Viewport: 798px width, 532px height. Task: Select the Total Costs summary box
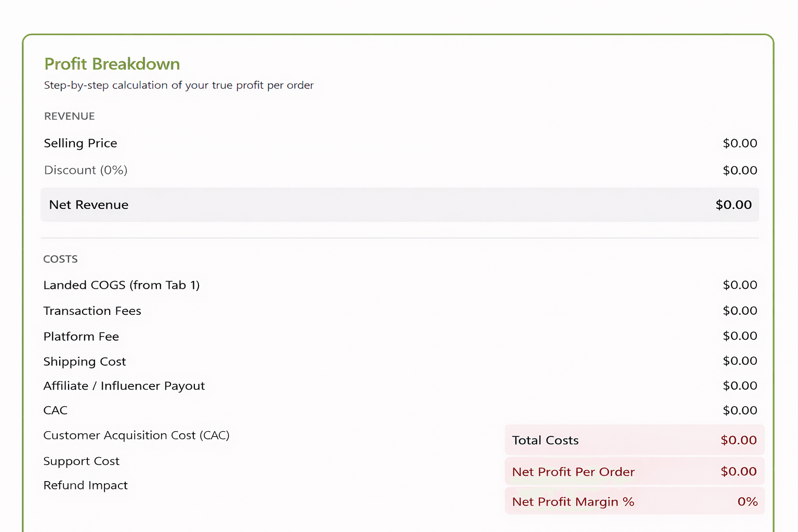point(634,440)
